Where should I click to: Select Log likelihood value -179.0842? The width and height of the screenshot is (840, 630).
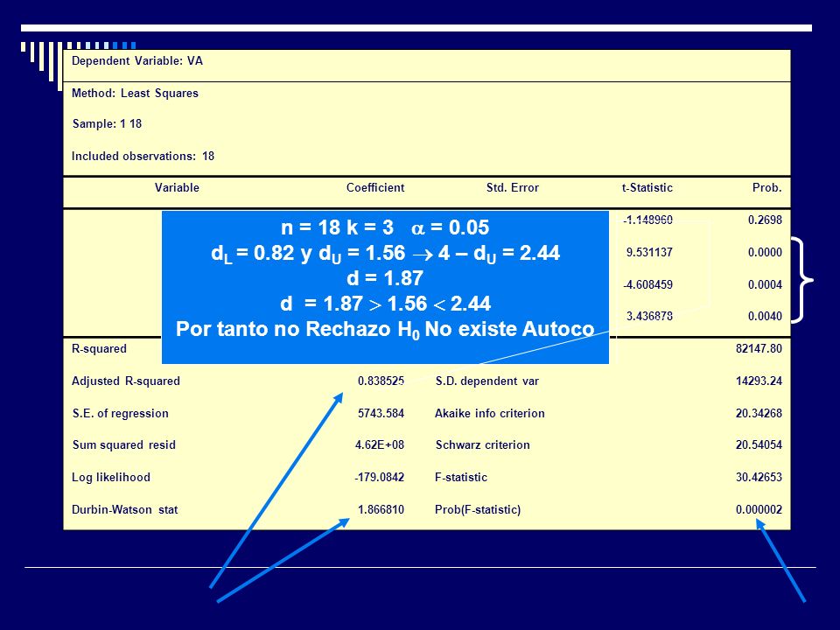(x=379, y=478)
